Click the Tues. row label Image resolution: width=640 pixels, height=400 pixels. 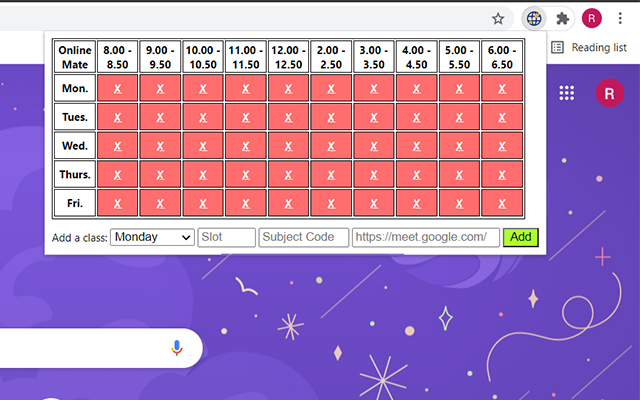[75, 117]
